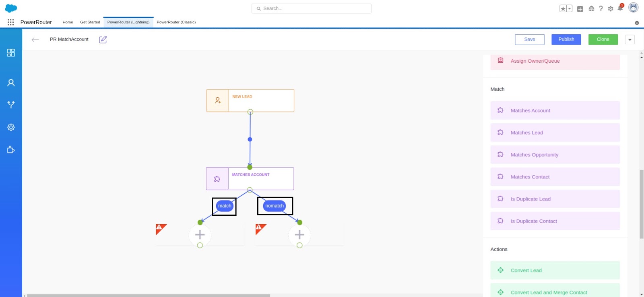Go to the Home tab
The height and width of the screenshot is (297, 644).
pos(68,22)
